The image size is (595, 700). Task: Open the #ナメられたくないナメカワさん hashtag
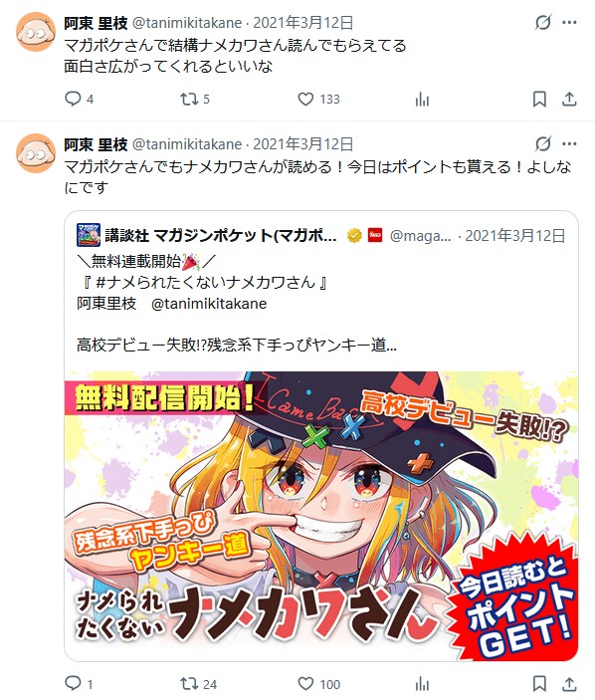tap(206, 283)
